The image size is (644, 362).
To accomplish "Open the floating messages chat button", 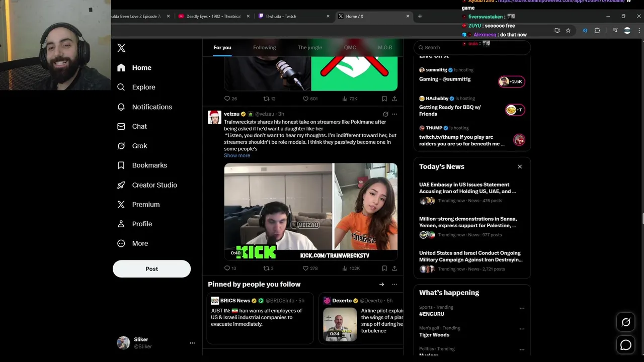I will pos(626,345).
